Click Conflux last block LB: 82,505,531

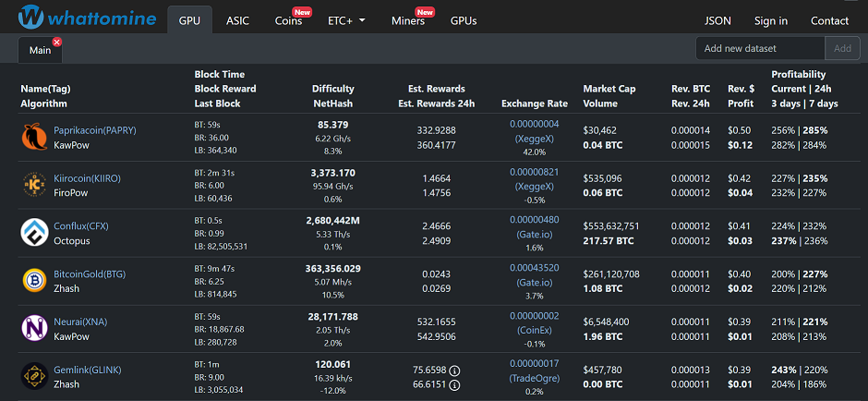click(x=221, y=246)
